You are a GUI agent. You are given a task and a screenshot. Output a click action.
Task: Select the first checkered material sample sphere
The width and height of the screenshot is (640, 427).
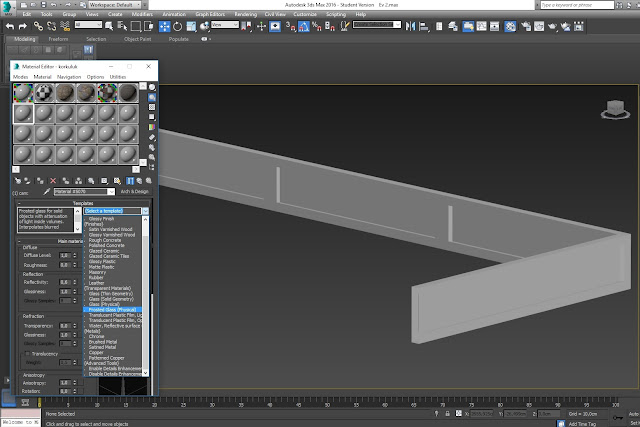click(x=46, y=92)
